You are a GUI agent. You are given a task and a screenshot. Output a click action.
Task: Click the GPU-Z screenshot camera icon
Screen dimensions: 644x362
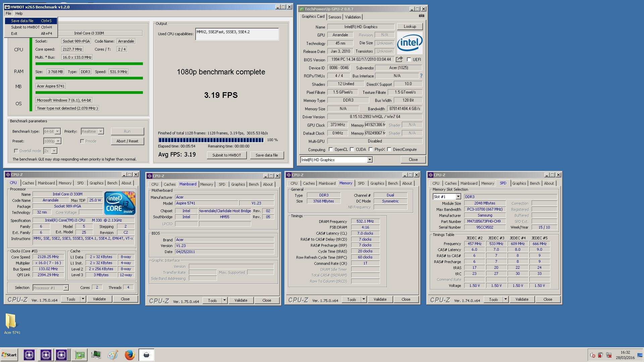point(421,16)
